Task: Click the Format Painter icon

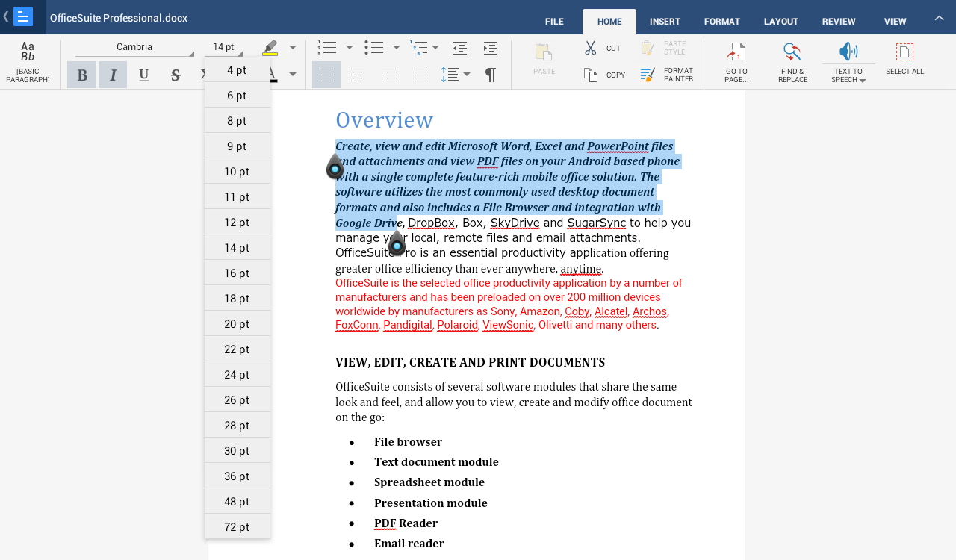Action: [x=648, y=75]
